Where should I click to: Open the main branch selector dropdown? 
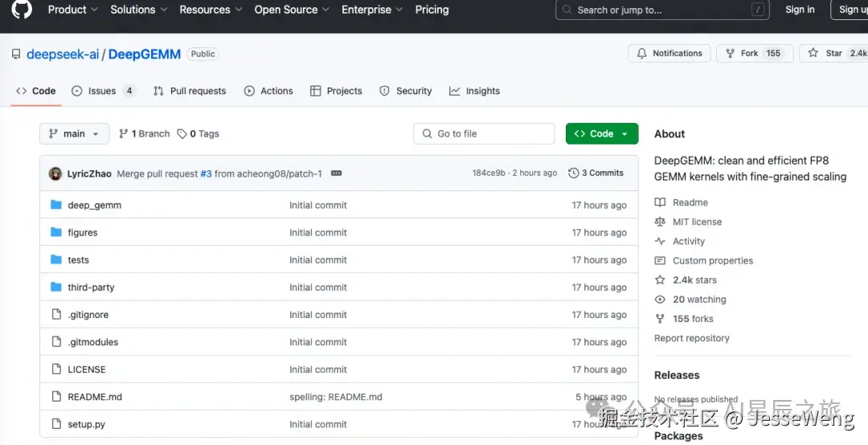[74, 133]
